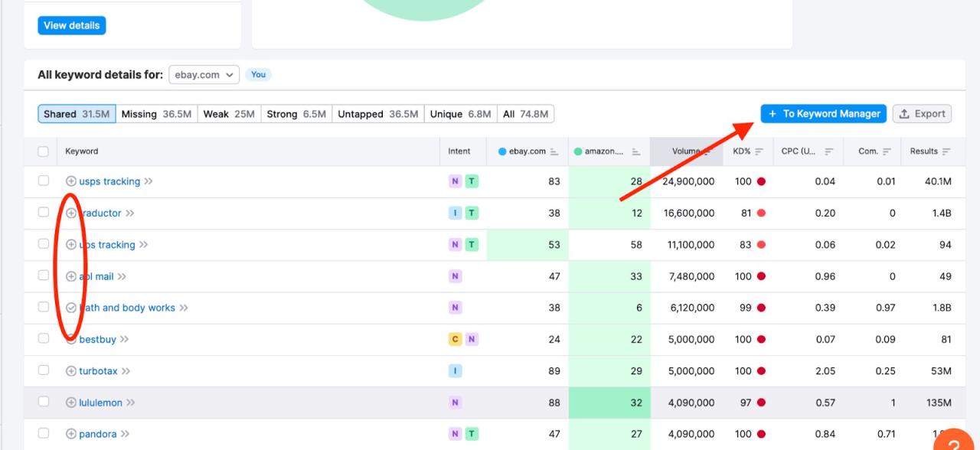
Task: Click results value 135M
Action: click(x=939, y=403)
